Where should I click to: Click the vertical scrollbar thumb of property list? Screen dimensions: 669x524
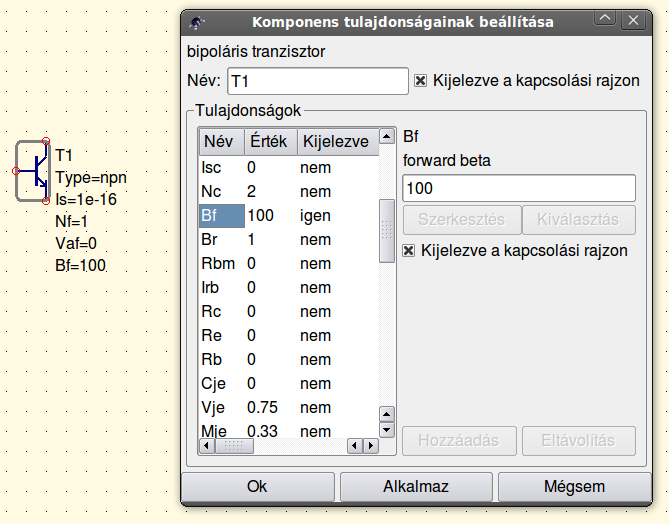pos(385,232)
